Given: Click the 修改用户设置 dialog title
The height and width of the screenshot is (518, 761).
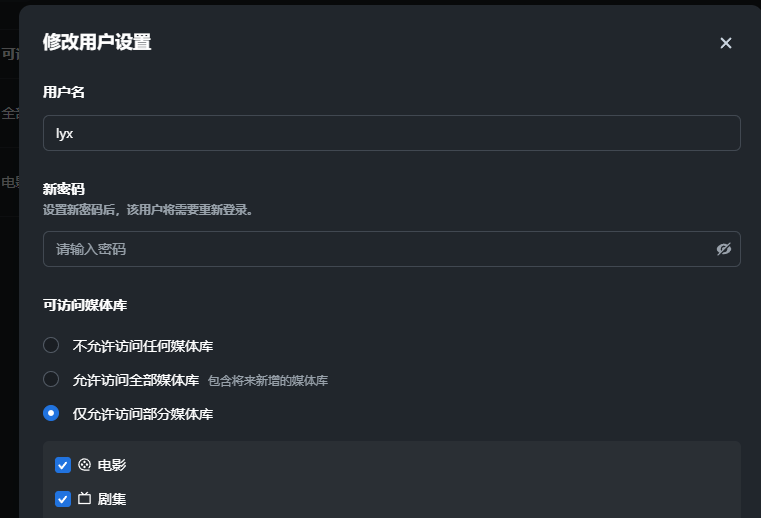Looking at the screenshot, I should point(97,42).
